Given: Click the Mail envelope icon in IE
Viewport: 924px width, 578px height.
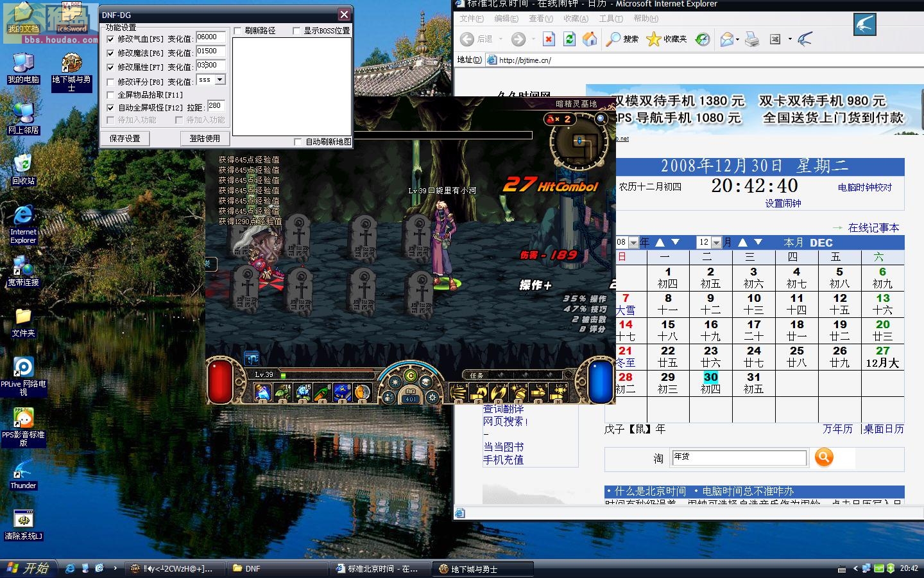Looking at the screenshot, I should [x=726, y=39].
